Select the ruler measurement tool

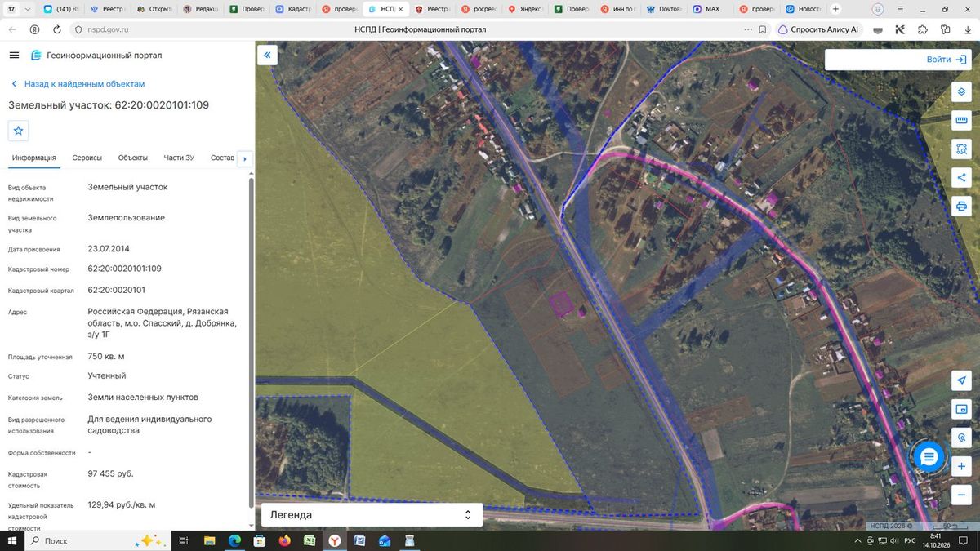pos(961,121)
